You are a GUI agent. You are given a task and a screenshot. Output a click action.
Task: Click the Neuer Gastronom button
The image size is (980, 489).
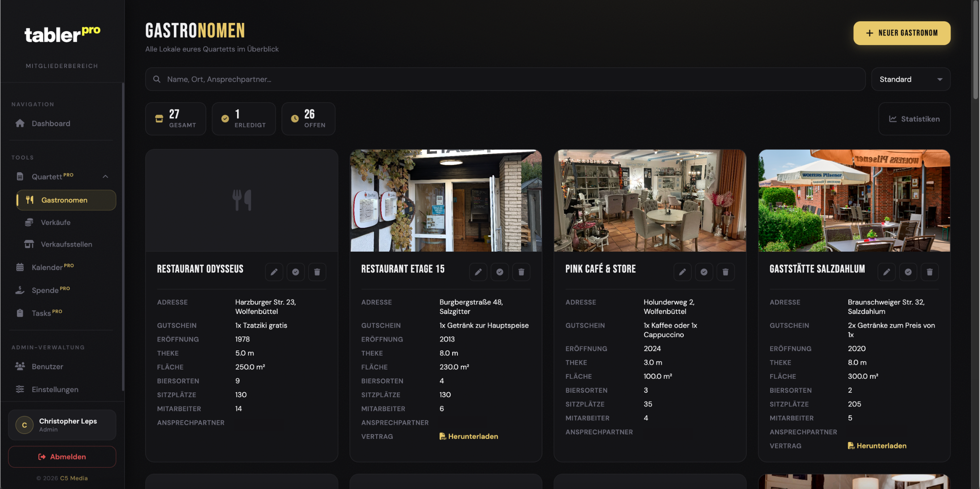902,33
